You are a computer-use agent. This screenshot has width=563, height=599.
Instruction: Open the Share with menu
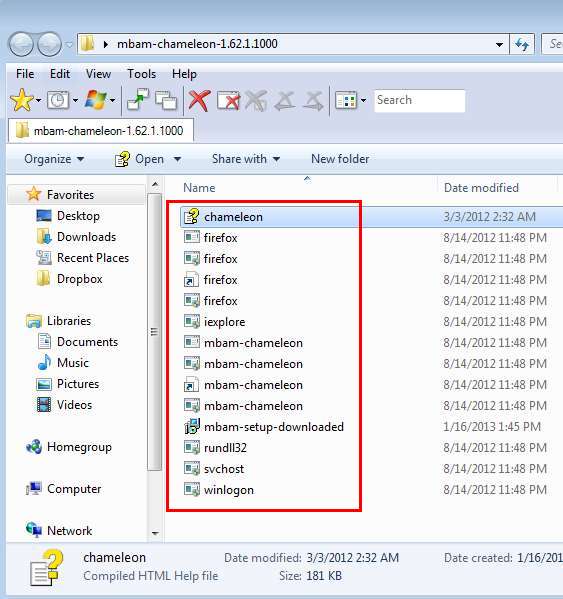tap(246, 159)
